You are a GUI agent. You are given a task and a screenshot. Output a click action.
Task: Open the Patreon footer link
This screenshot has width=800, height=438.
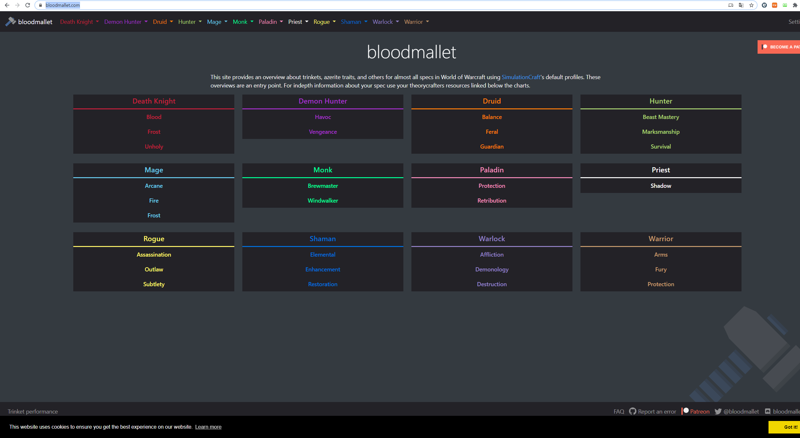click(x=695, y=411)
